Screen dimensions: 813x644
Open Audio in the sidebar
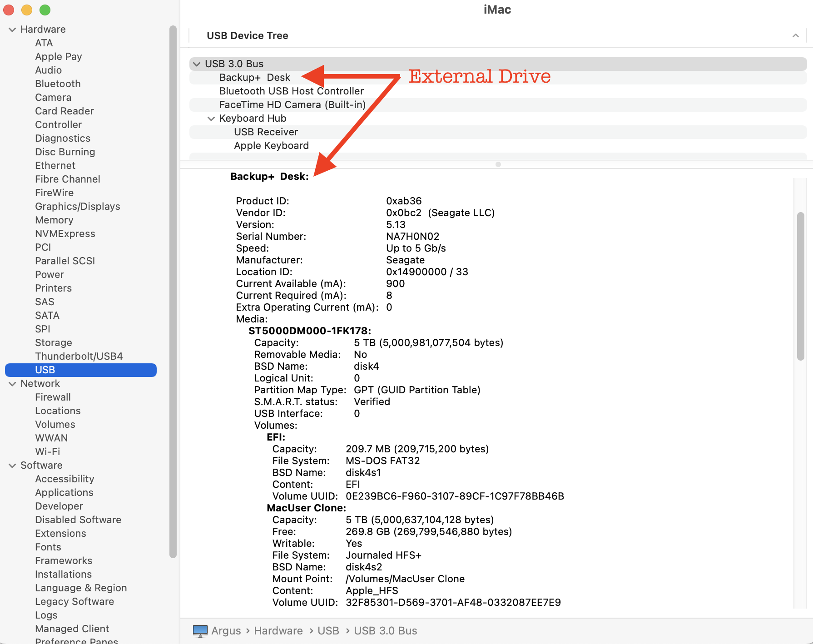click(x=49, y=70)
